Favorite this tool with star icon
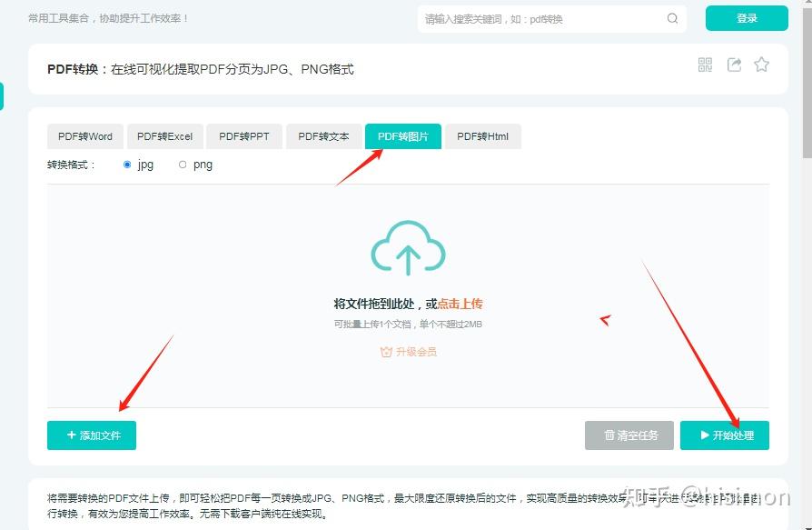The height and width of the screenshot is (530, 812). click(761, 65)
